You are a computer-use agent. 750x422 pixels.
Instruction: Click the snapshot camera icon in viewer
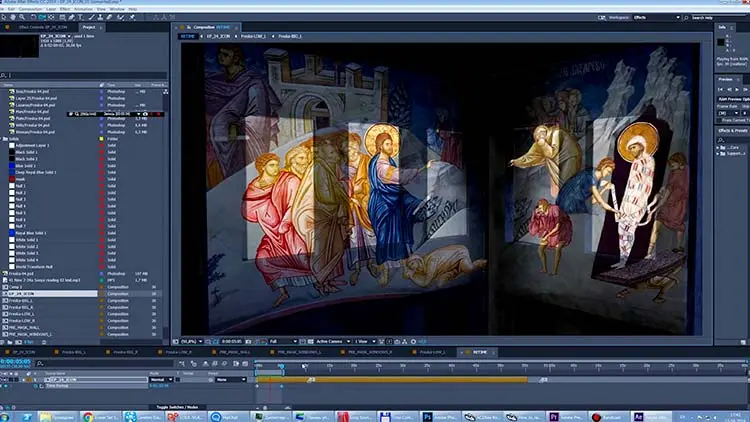[248, 342]
